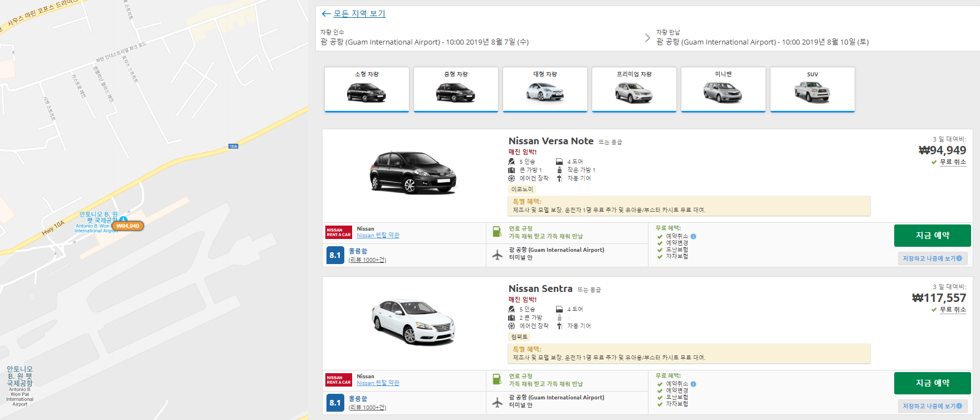This screenshot has width=980, height=420.
Task: Click the Nissan Versa Note car image
Action: pos(413,172)
